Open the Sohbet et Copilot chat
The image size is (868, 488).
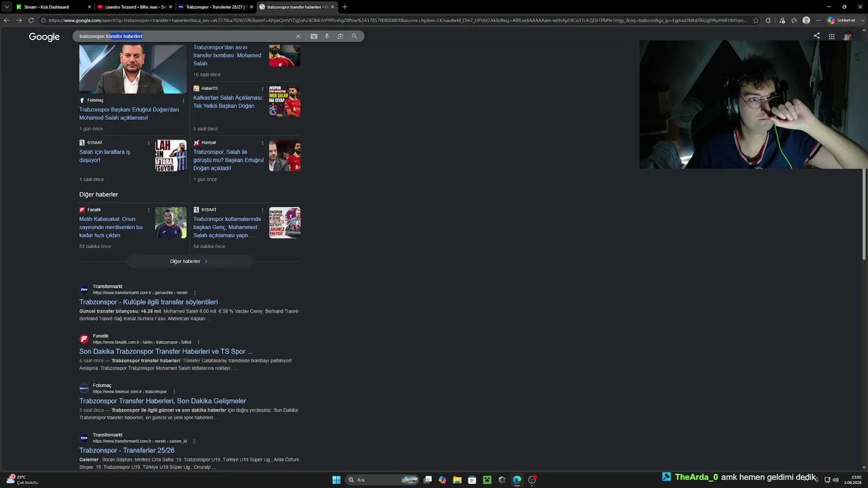click(841, 20)
